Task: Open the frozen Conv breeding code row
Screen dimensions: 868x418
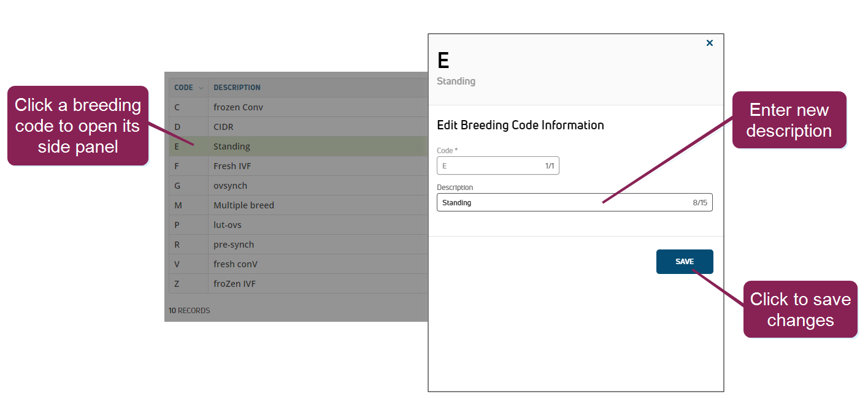Action: pyautogui.click(x=238, y=107)
